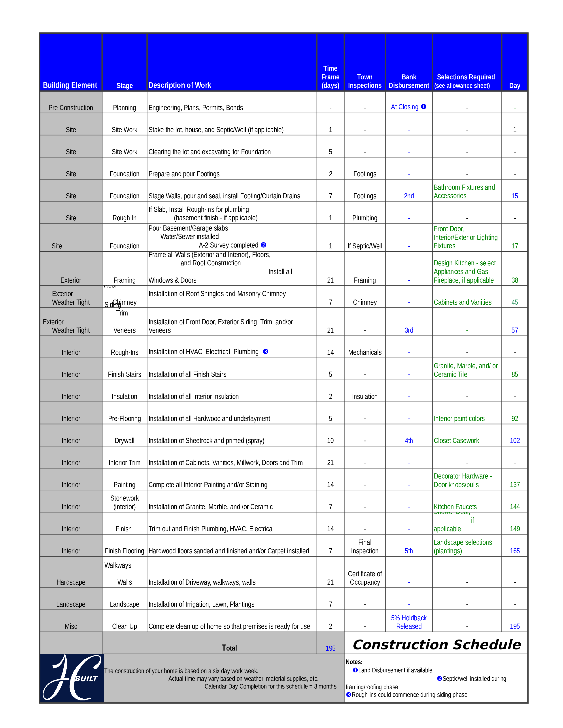Select 'Cabinets and Vanities'
The image size is (563, 728).
pos(463,302)
